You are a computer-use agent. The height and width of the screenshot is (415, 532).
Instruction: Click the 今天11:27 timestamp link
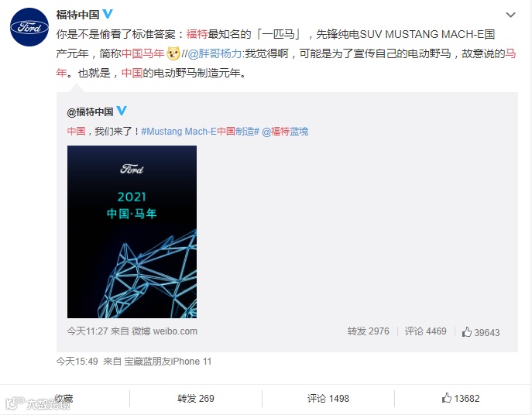coord(88,331)
